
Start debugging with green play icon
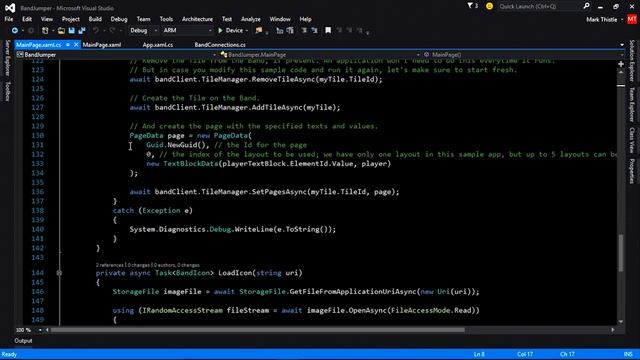[220, 31]
